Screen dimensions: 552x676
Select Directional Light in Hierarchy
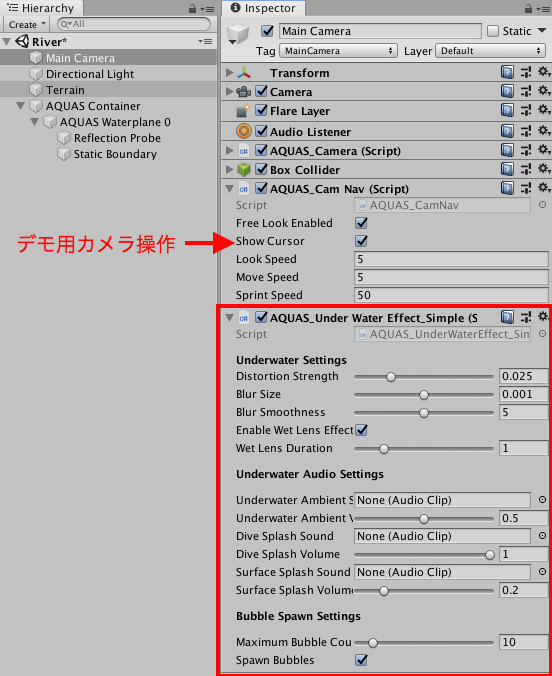tap(90, 74)
